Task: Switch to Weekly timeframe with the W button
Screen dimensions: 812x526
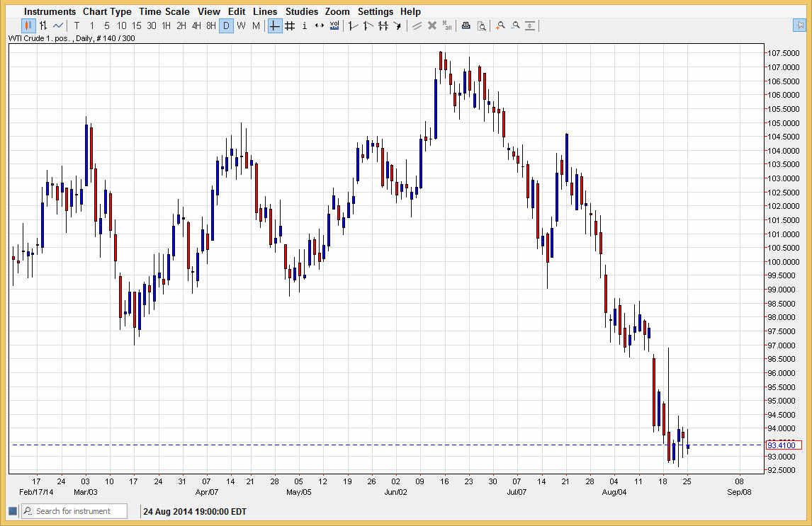Action: tap(241, 25)
